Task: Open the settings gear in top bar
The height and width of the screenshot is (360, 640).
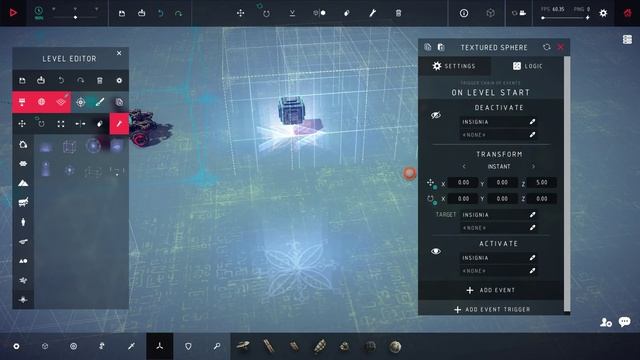Action: coord(603,13)
